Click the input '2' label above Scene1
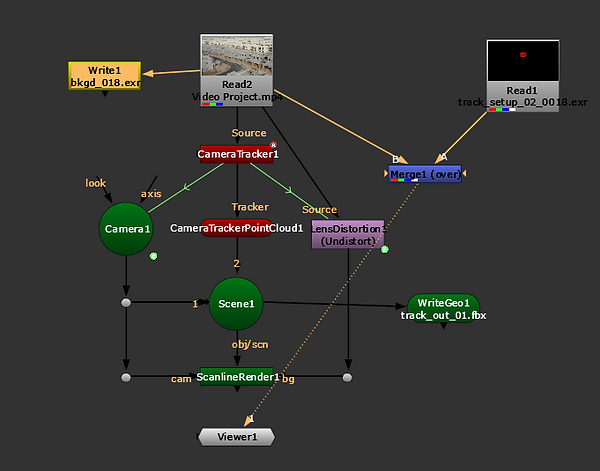 tap(236, 263)
